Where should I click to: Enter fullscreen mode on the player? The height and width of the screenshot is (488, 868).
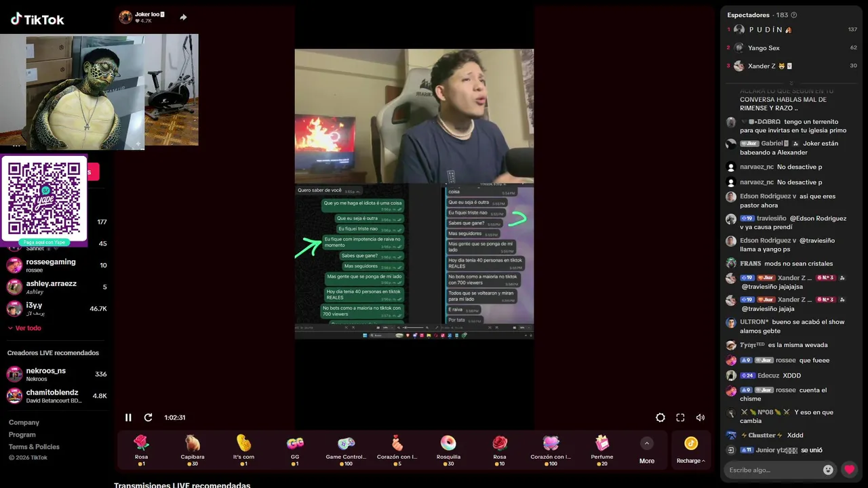pos(680,418)
